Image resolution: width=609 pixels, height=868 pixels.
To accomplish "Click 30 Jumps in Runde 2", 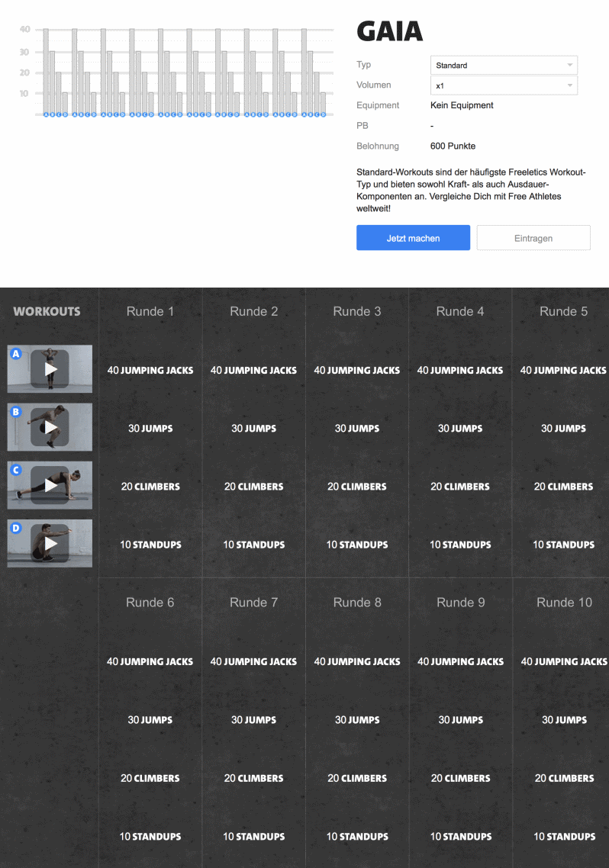I will tap(253, 429).
